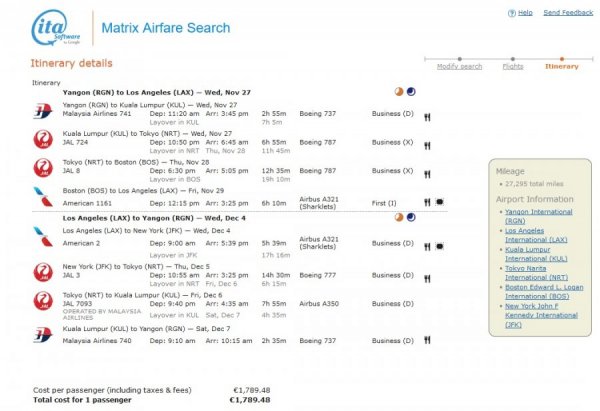
Task: Click Business (D) for Malaysia Airlines 741
Action: point(393,114)
